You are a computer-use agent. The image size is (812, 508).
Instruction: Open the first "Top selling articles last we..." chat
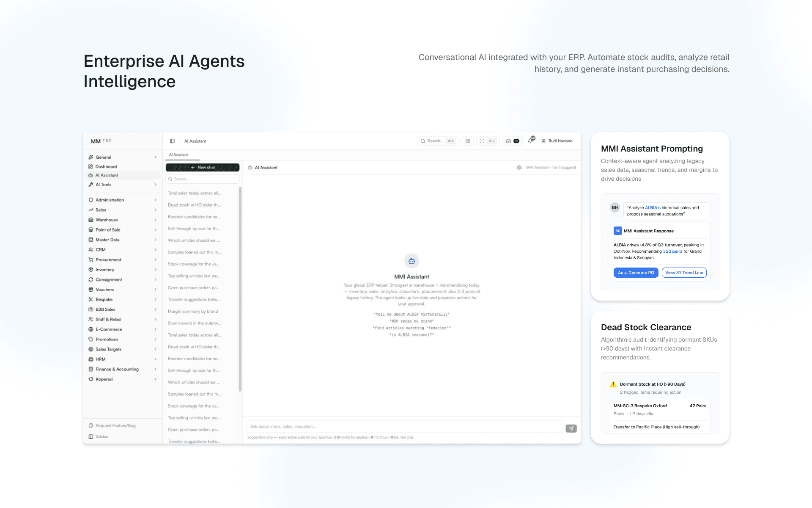click(194, 276)
